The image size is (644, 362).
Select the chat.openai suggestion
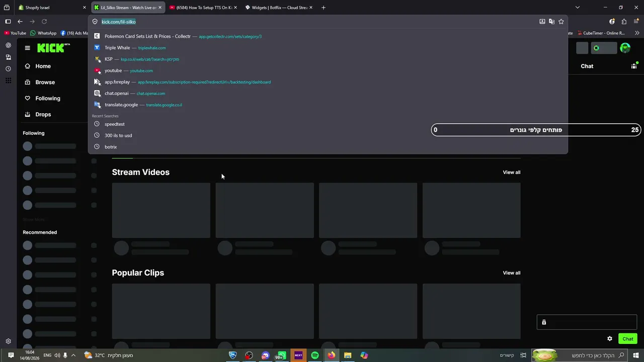[328, 94]
